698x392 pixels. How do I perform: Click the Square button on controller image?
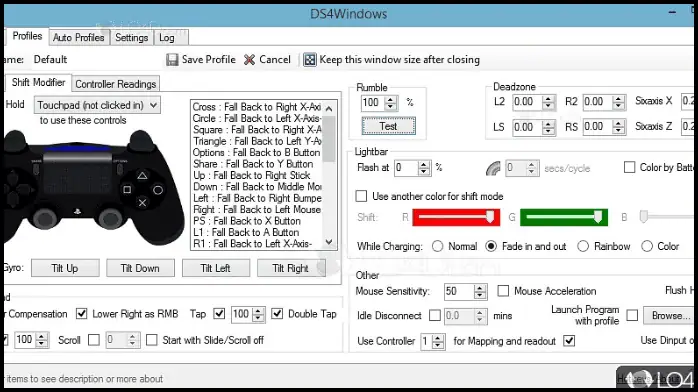(x=127, y=190)
